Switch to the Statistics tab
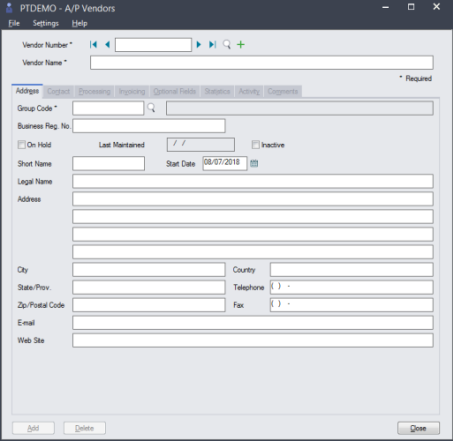 coord(217,91)
